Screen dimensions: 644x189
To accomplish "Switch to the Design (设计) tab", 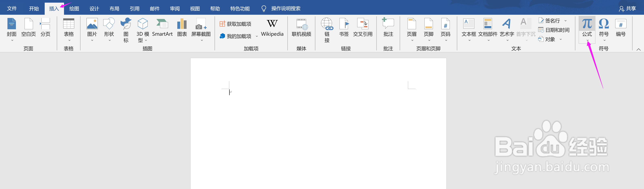I will (94, 8).
